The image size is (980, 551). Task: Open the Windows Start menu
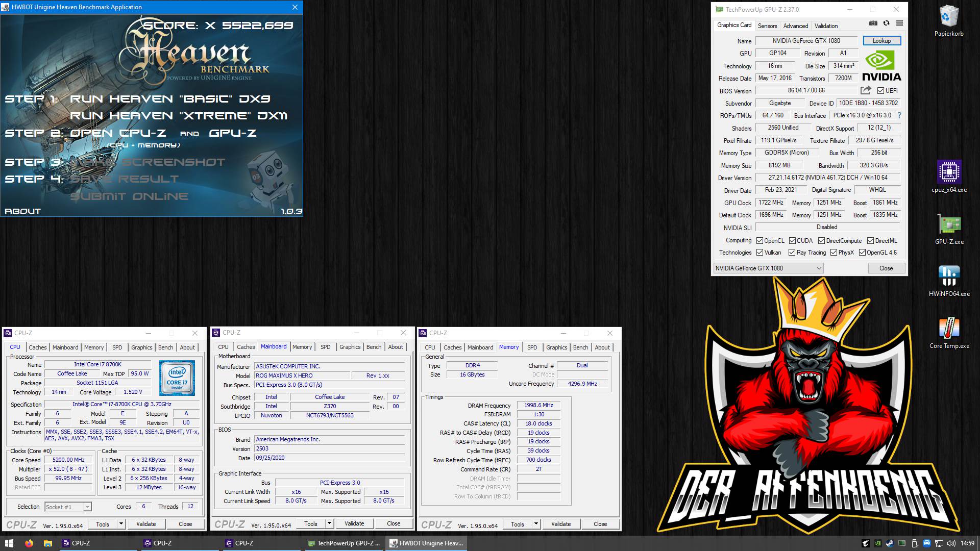point(9,543)
